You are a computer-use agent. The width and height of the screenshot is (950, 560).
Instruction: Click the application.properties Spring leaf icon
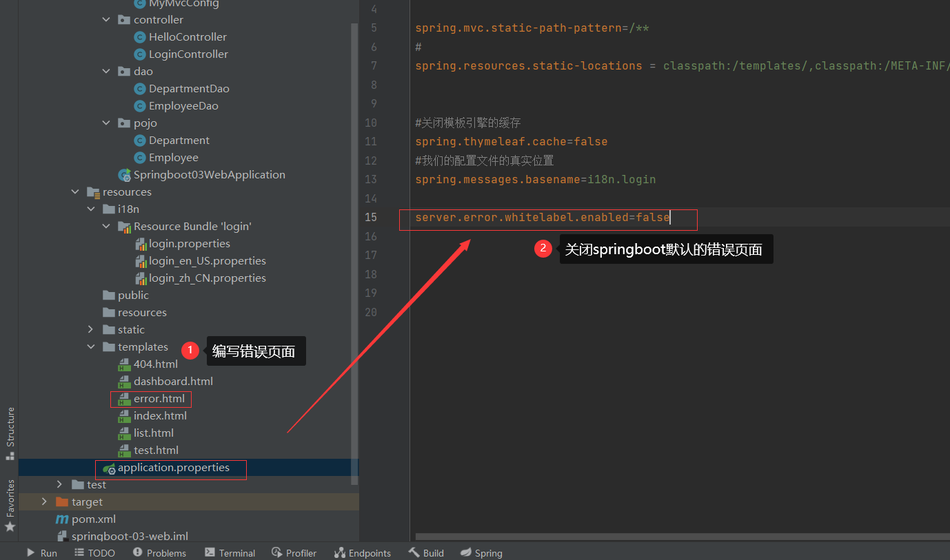click(x=109, y=468)
